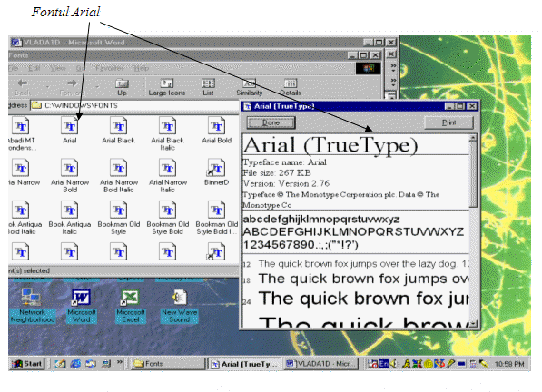Select the Microsoft Excel desktop shortcut

(131, 306)
